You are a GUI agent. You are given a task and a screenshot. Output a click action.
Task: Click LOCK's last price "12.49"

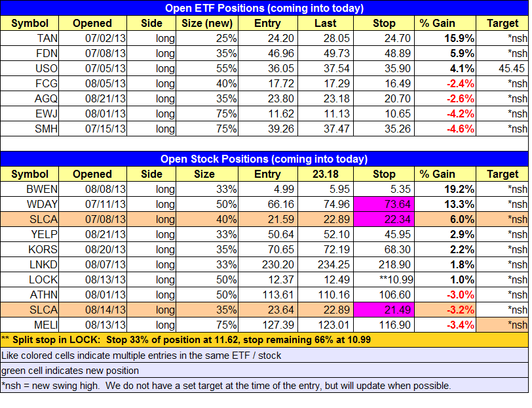326,279
